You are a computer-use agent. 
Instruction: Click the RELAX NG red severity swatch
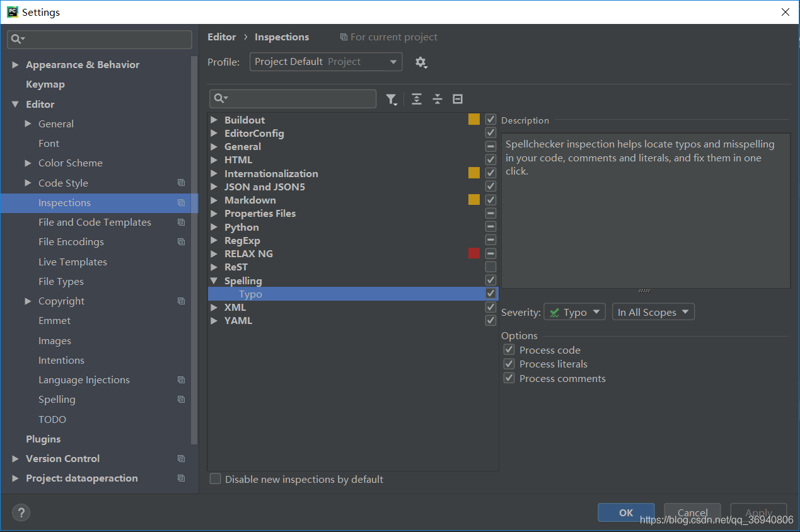[474, 253]
